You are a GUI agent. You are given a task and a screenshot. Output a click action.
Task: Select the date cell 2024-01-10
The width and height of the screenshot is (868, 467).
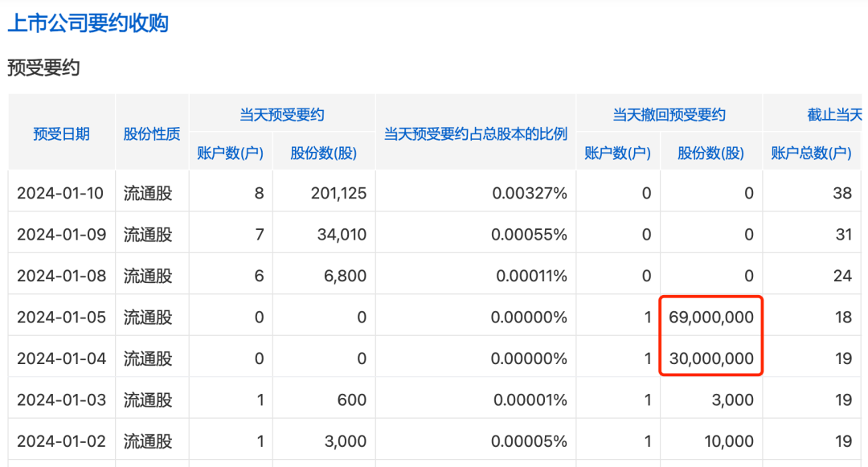[60, 193]
